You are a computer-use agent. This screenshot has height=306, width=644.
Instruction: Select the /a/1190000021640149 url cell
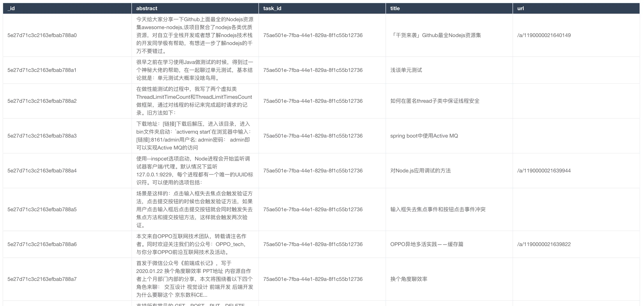coord(544,35)
